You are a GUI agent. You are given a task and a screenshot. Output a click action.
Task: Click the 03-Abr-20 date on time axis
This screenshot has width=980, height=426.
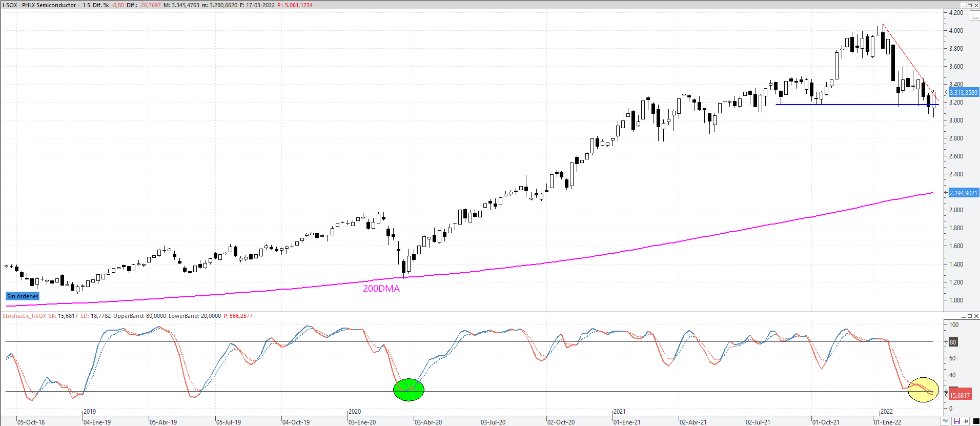pos(428,422)
